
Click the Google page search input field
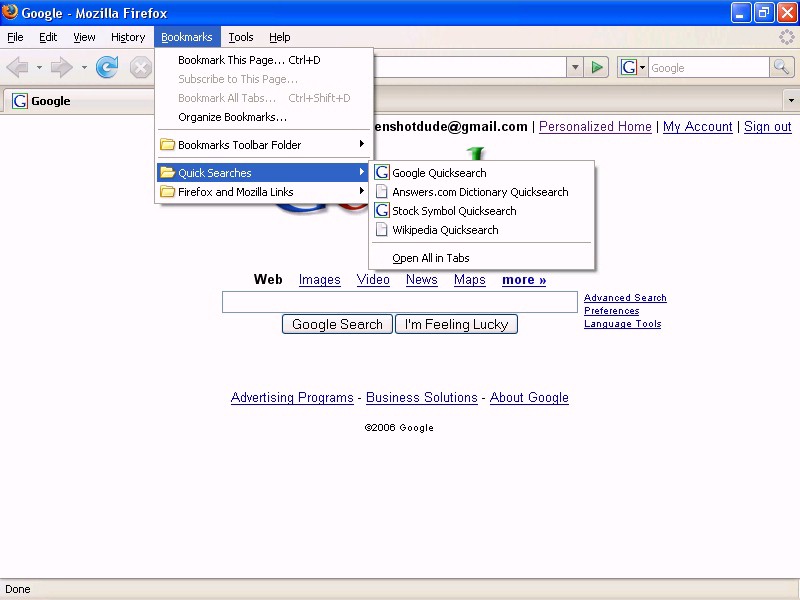(400, 302)
